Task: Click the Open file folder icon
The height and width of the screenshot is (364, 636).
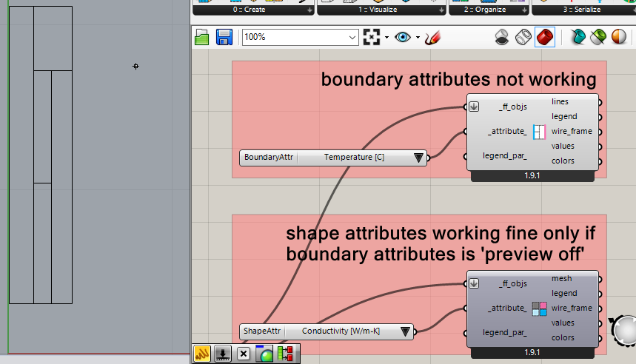Action: pos(202,37)
